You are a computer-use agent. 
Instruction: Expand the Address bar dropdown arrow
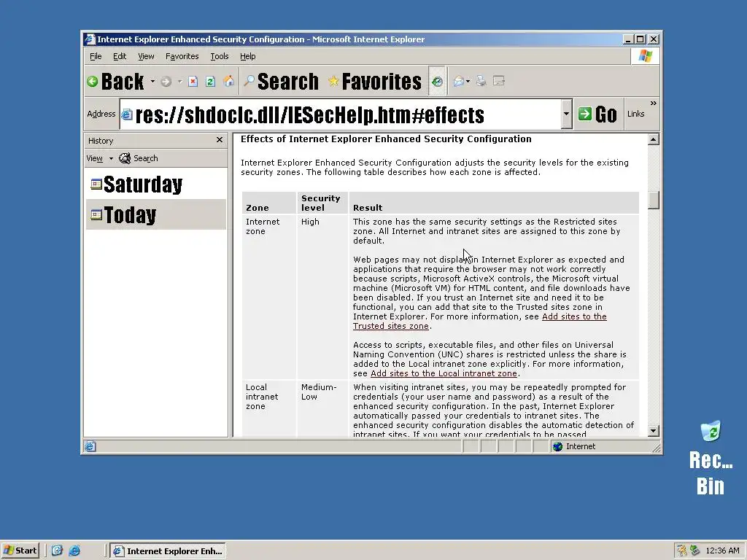(x=566, y=114)
